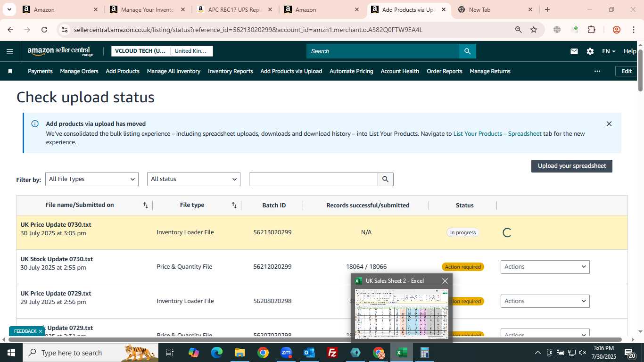The height and width of the screenshot is (362, 644).
Task: Open the Chrome extensions puzzle icon
Action: coord(591,30)
